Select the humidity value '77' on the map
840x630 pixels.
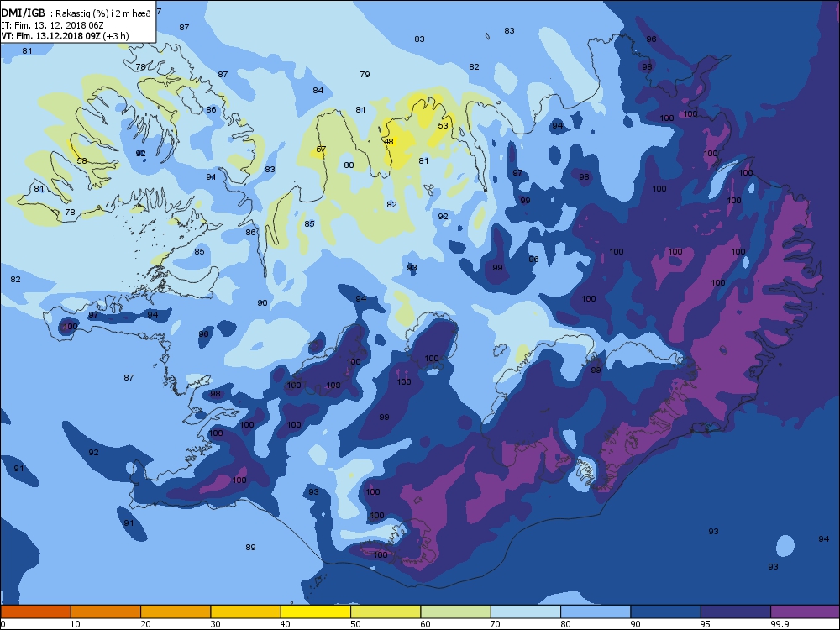click(x=109, y=204)
